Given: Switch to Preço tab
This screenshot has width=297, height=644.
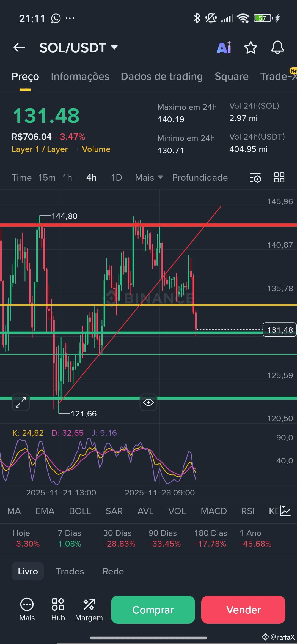Looking at the screenshot, I should coord(25,77).
